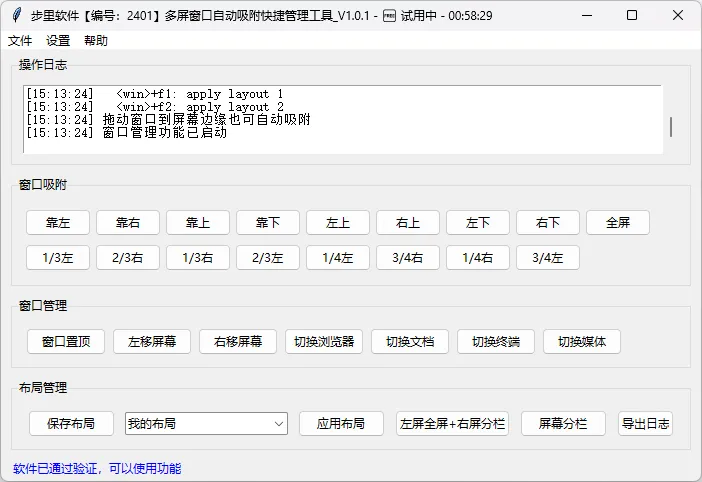The image size is (702, 482).
Task: Click the 切换媒体 button
Action: pyautogui.click(x=582, y=341)
